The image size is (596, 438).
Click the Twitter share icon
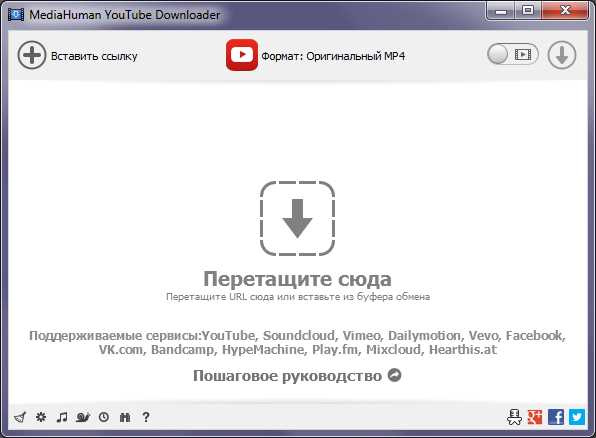[x=577, y=417]
